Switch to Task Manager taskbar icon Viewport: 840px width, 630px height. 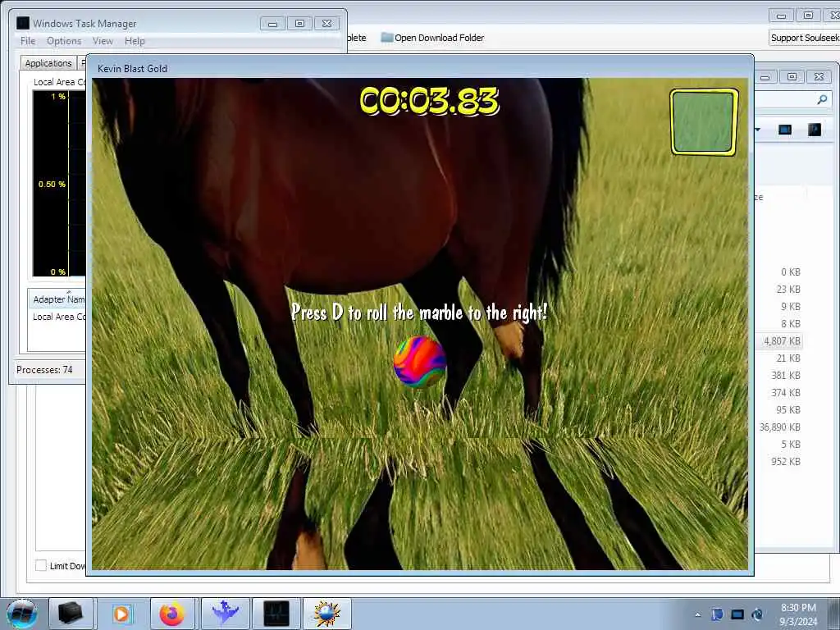point(276,614)
